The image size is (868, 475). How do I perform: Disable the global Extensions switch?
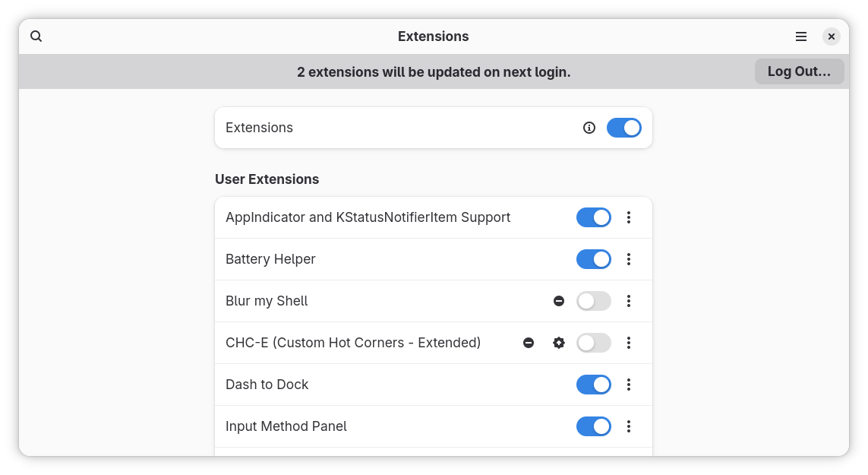[623, 128]
